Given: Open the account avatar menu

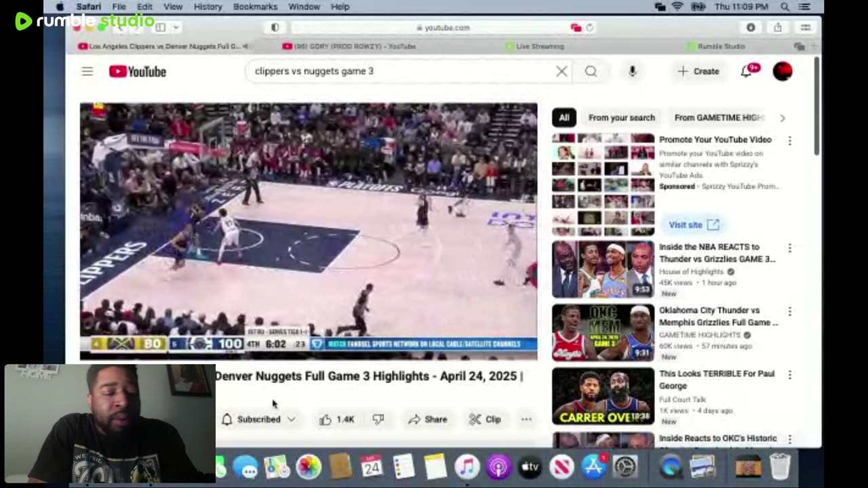Looking at the screenshot, I should 783,71.
